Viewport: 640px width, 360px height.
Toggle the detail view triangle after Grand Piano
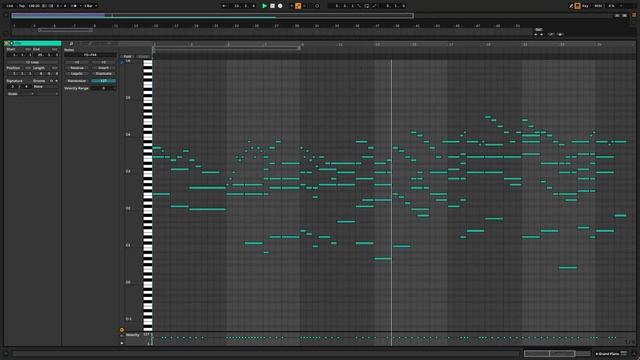(x=634, y=353)
